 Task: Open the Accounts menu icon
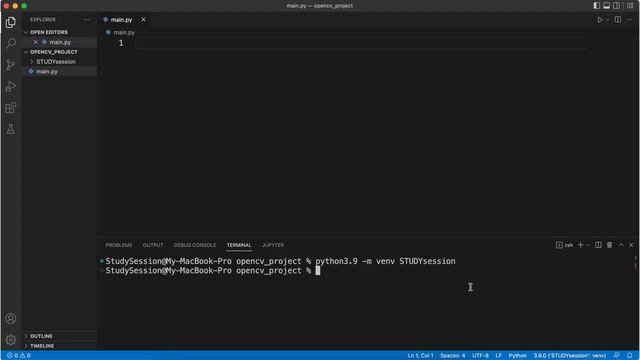(11, 318)
